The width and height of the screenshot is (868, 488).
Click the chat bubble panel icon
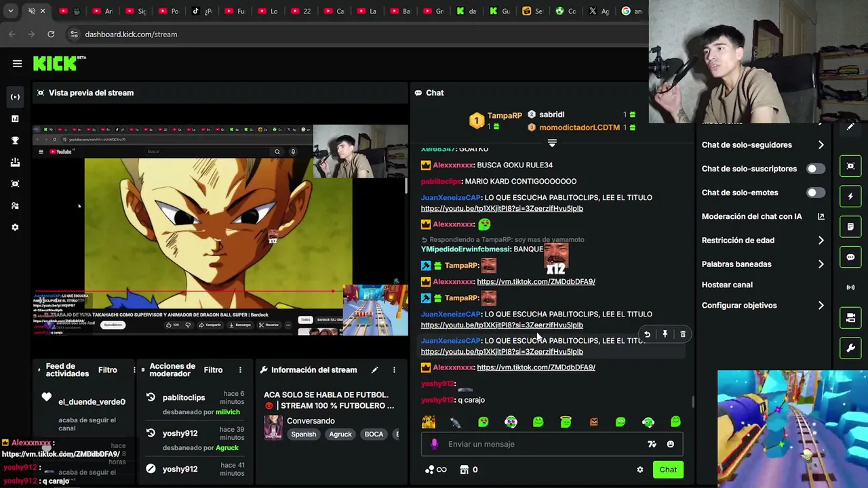point(850,257)
